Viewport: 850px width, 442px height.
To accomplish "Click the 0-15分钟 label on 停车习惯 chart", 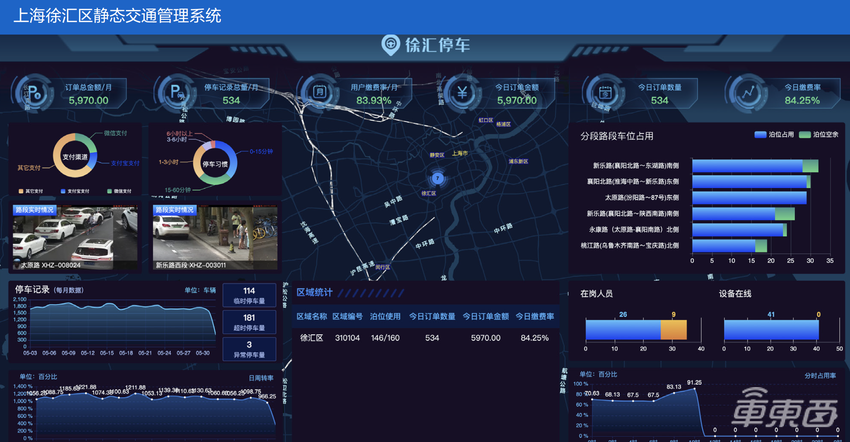I will click(x=261, y=152).
